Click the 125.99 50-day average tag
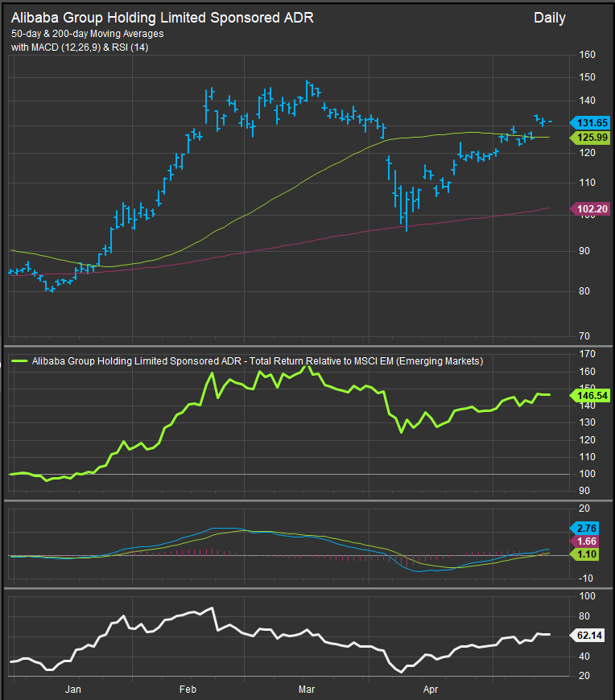Viewport: 615px width, 700px height. [x=589, y=138]
